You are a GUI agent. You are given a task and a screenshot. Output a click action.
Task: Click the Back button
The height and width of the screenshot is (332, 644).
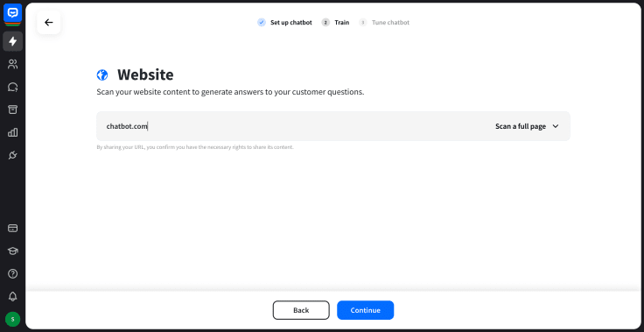coord(301,310)
